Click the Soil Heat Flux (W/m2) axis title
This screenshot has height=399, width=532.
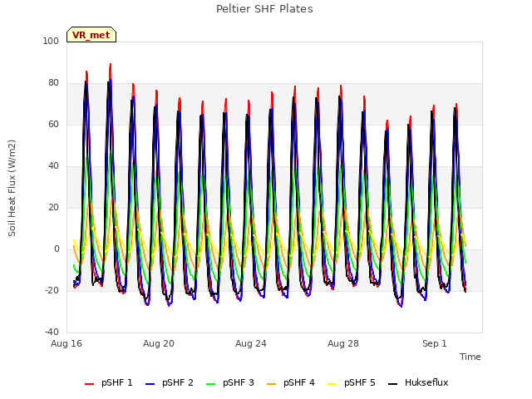click(x=12, y=188)
